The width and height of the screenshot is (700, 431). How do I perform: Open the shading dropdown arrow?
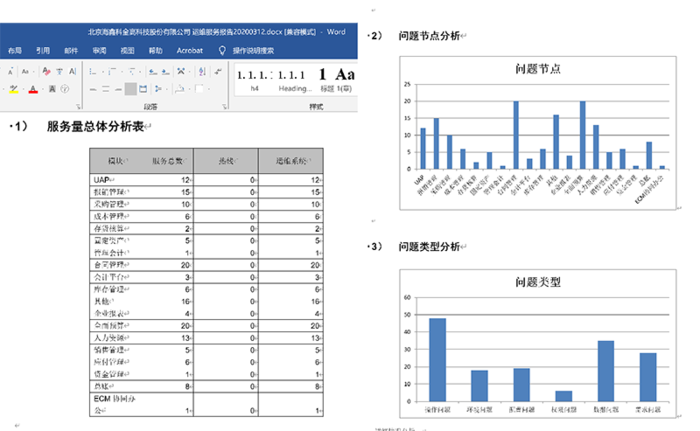189,89
